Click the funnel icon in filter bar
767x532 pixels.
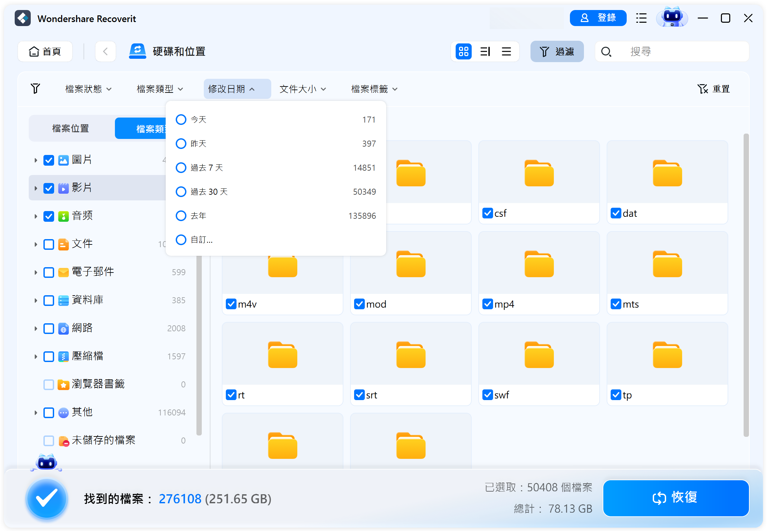coord(35,88)
